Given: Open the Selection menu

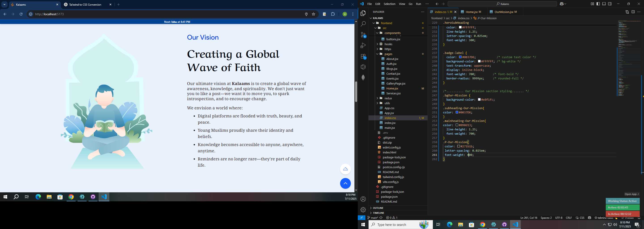Looking at the screenshot, I should point(389,4).
